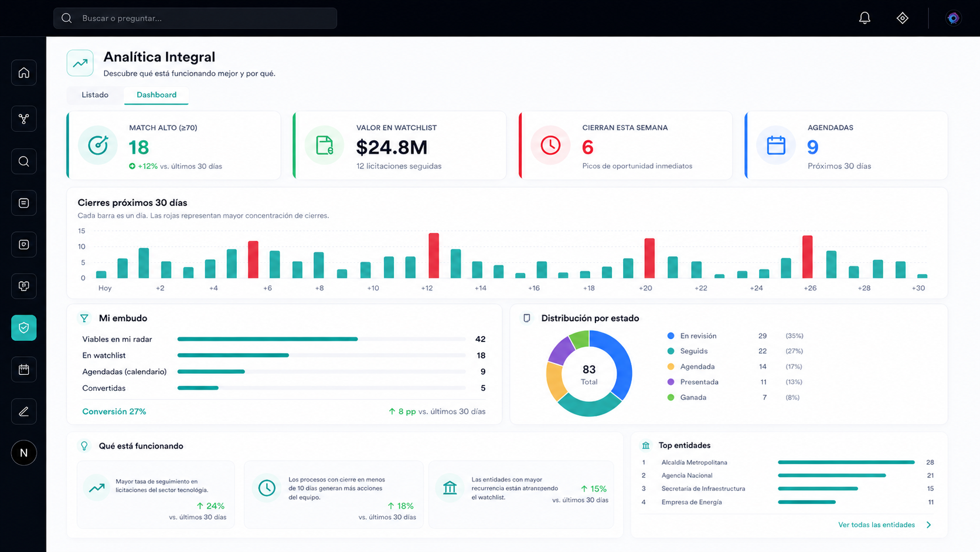Click the magnifier icon in search bar
Screen dimensions: 980x552
pos(67,18)
